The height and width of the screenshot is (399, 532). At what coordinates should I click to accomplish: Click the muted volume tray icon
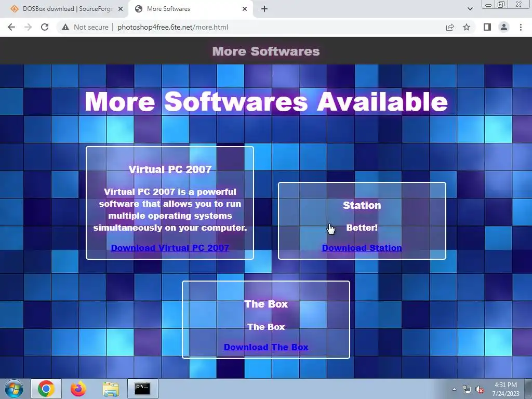[480, 390]
